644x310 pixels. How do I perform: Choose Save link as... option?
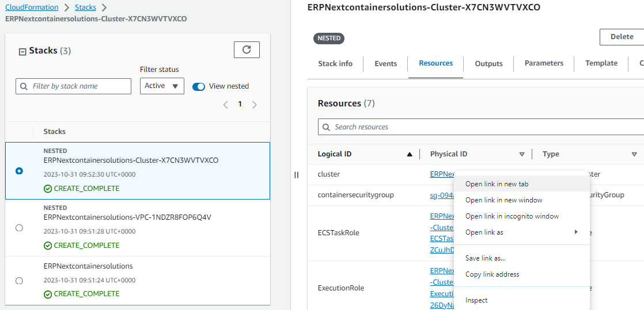522,258
